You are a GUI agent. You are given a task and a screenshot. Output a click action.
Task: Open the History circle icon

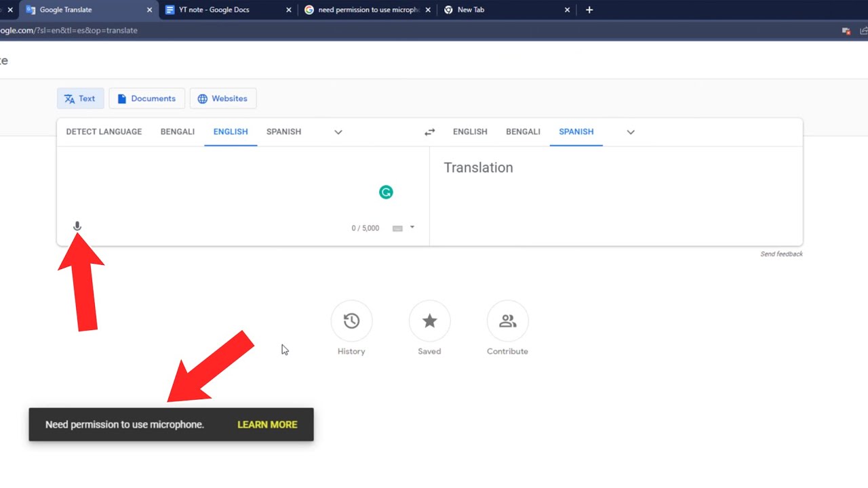click(x=351, y=321)
